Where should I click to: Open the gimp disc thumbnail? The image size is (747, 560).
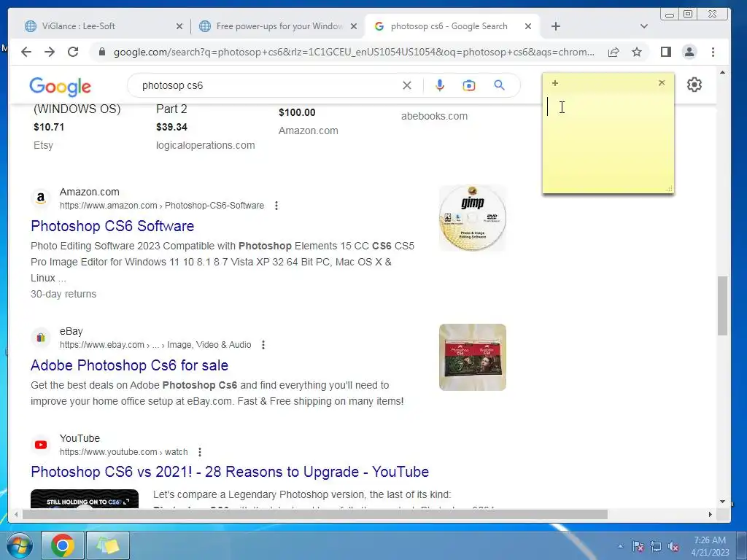pos(473,218)
